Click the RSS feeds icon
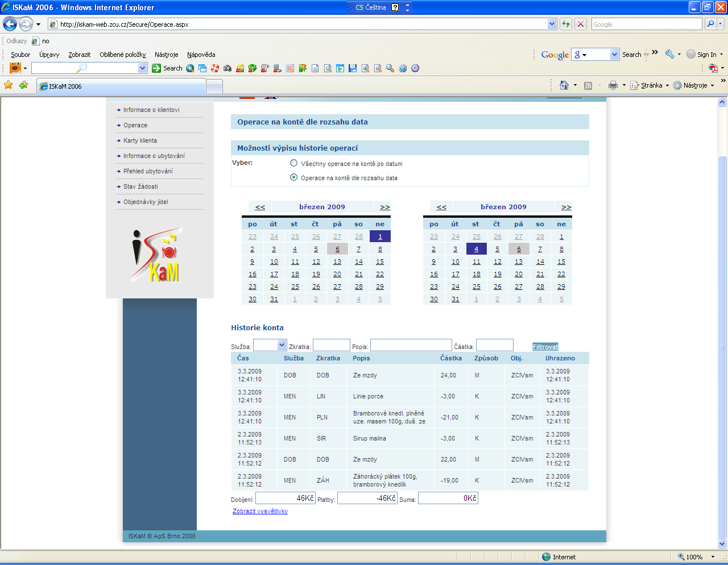This screenshot has width=728, height=565. tap(588, 85)
